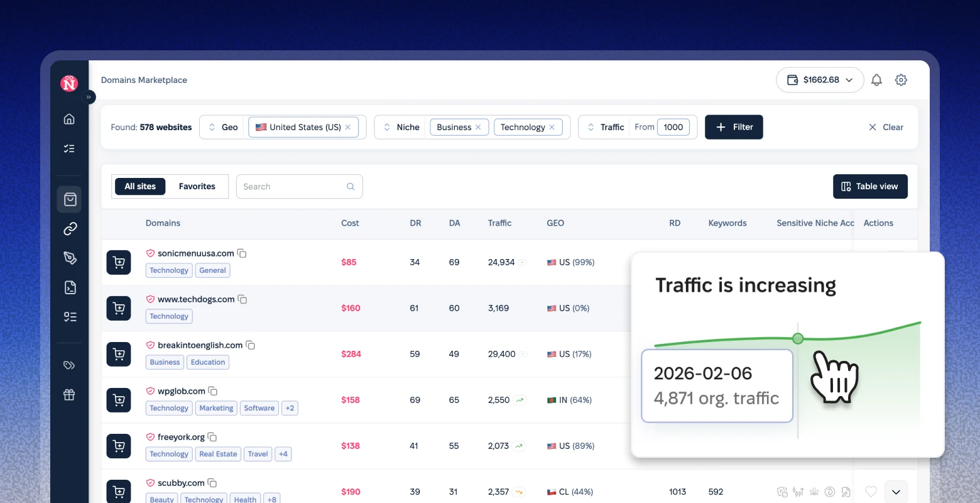Click the Cost column header
Viewport: 980px width, 503px height.
click(350, 223)
